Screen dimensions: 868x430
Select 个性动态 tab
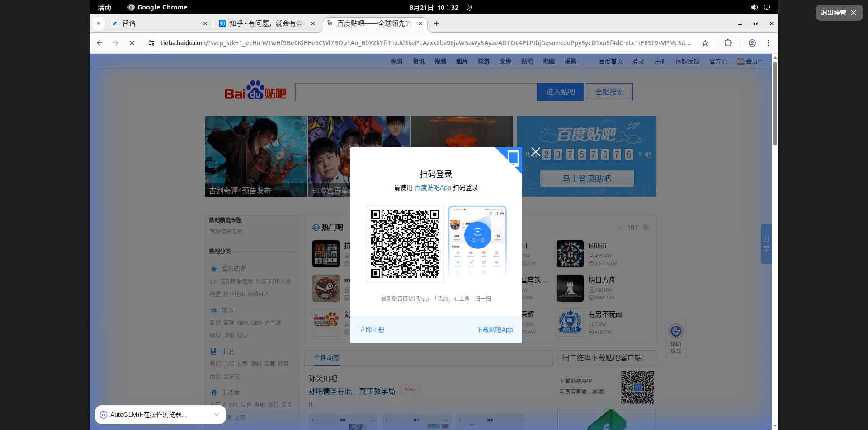(x=327, y=358)
